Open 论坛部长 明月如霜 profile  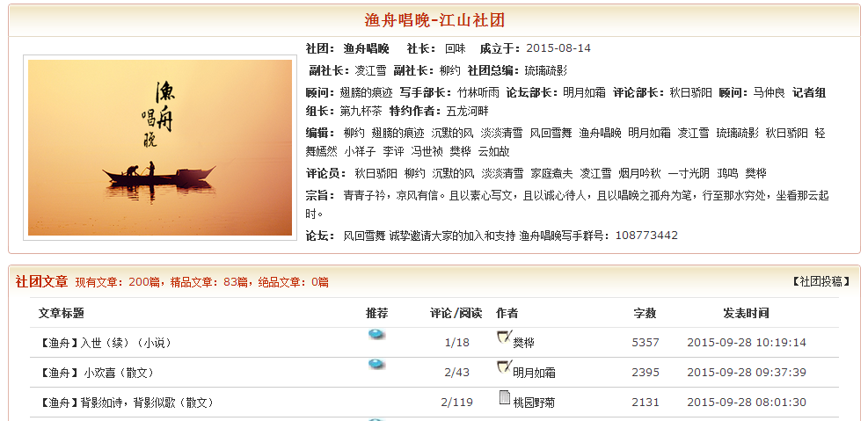(584, 93)
